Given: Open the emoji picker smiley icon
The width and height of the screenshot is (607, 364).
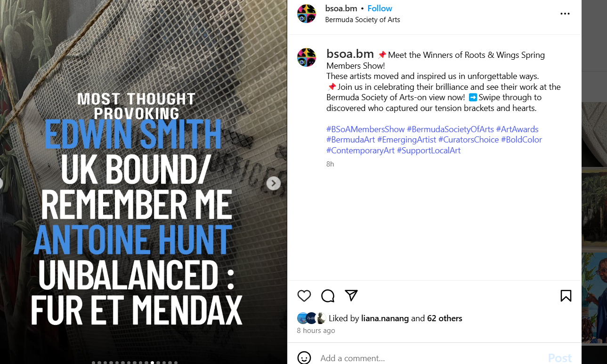Looking at the screenshot, I should pos(304,358).
